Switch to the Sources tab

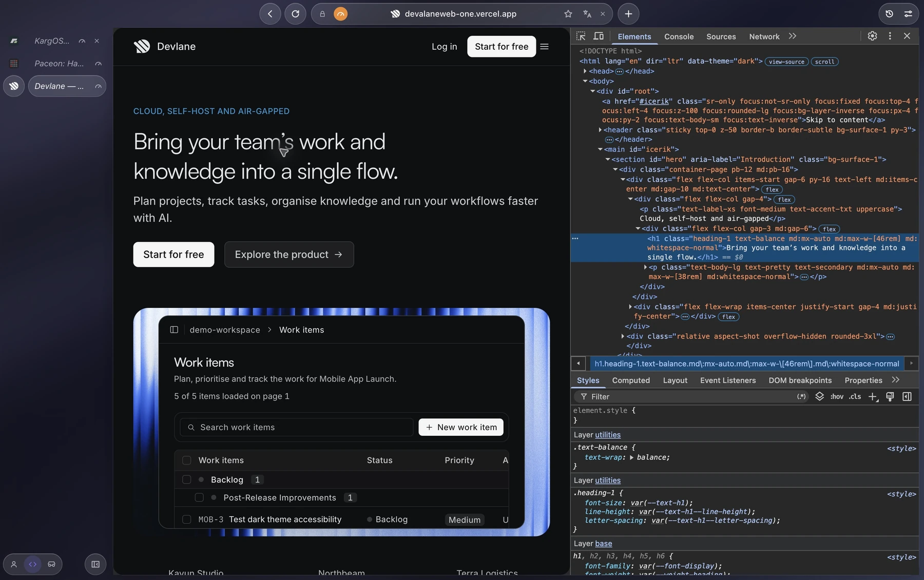(x=721, y=36)
